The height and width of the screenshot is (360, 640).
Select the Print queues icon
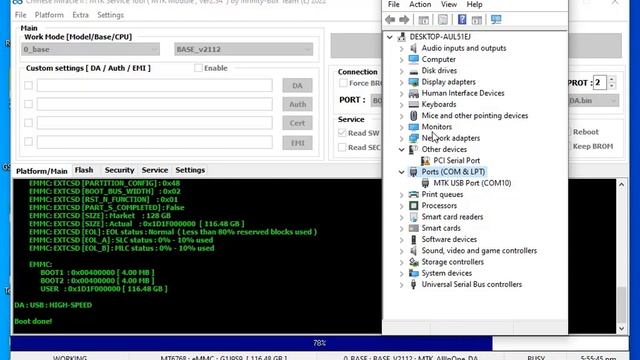pos(413,194)
